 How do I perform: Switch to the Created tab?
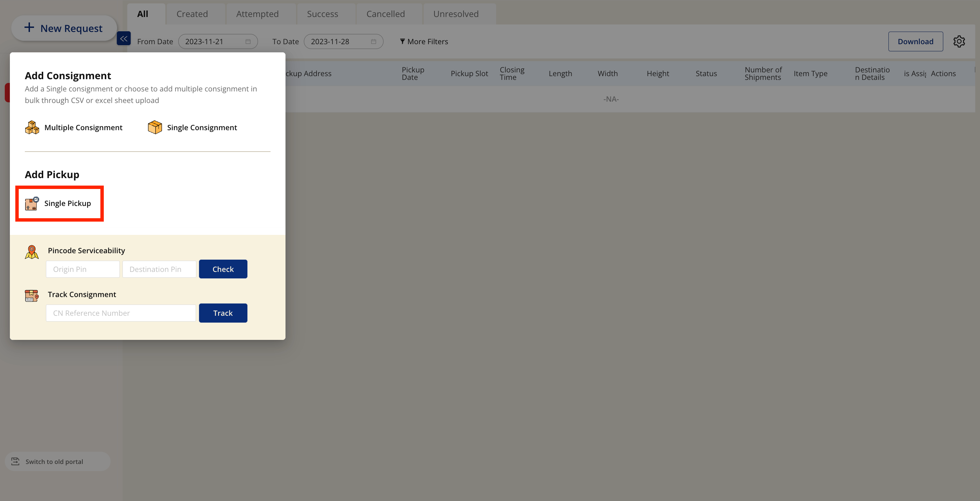(x=192, y=14)
